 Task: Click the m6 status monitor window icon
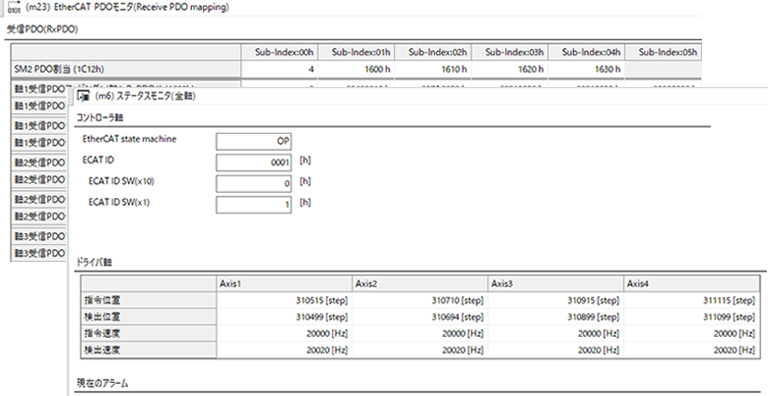83,97
